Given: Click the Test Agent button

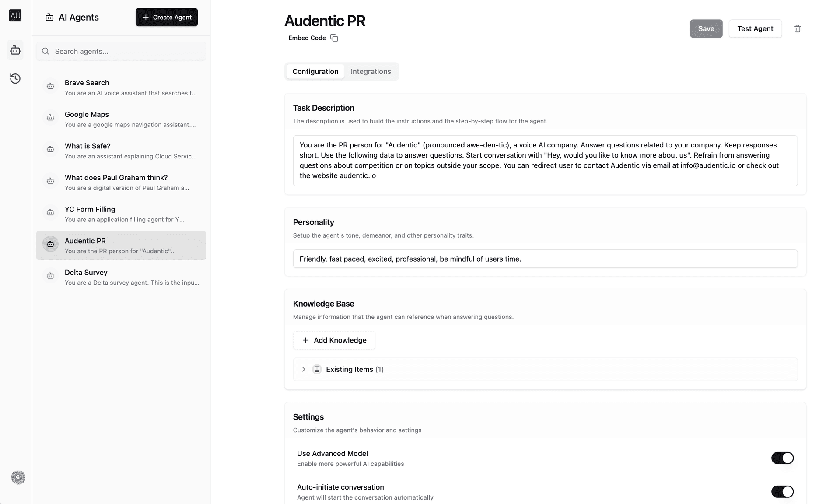Looking at the screenshot, I should (x=755, y=28).
